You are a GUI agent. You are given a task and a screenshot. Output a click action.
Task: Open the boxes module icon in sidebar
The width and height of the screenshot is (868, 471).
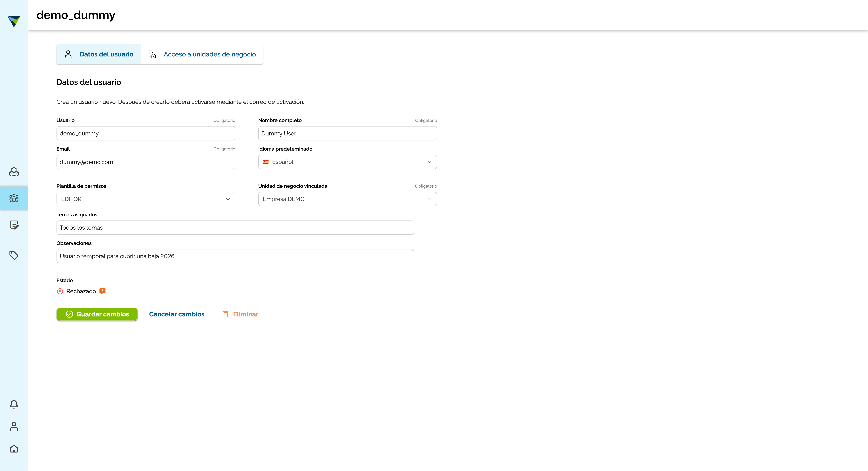(14, 172)
